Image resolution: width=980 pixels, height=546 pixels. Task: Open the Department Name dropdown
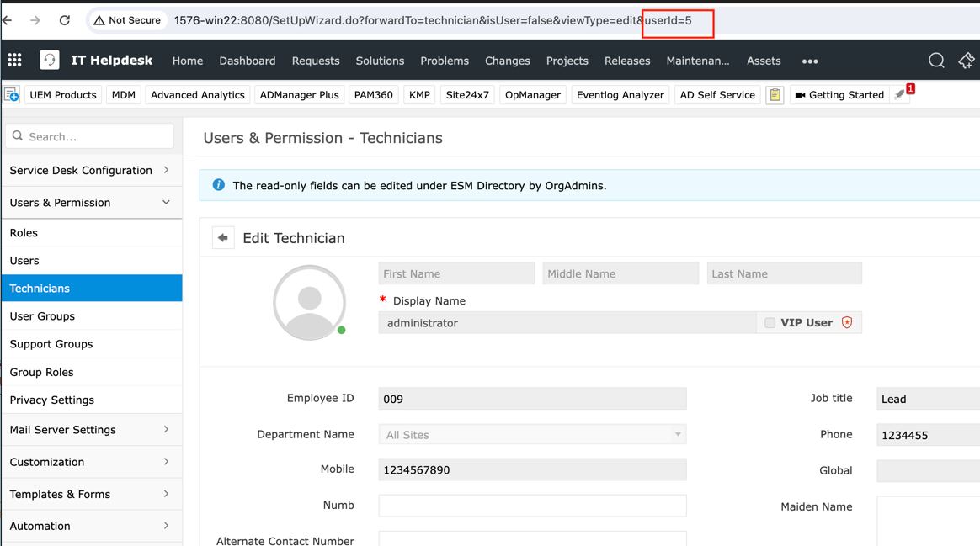(x=532, y=435)
